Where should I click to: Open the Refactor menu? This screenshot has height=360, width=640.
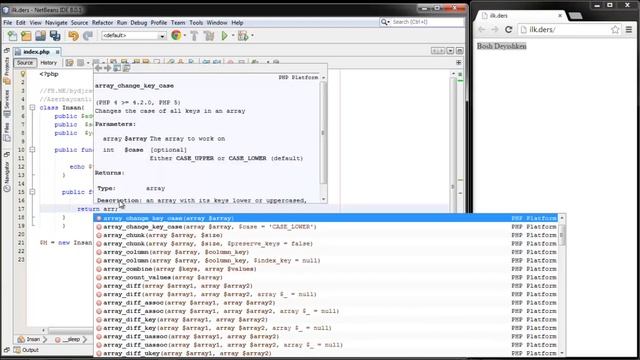pos(102,23)
